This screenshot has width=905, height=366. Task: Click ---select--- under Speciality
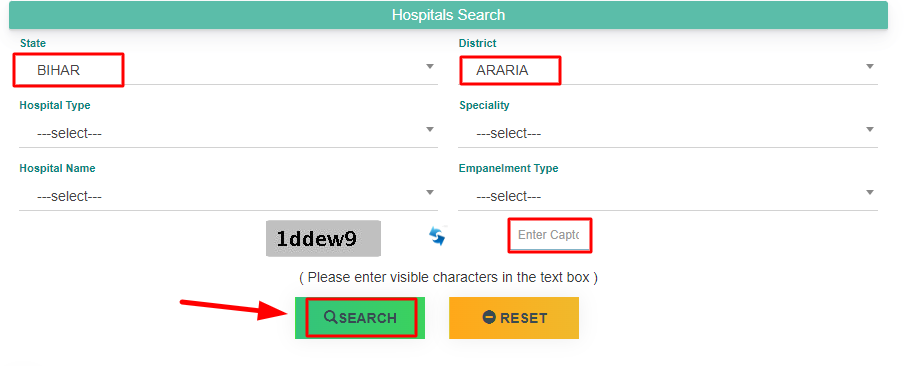click(x=508, y=133)
